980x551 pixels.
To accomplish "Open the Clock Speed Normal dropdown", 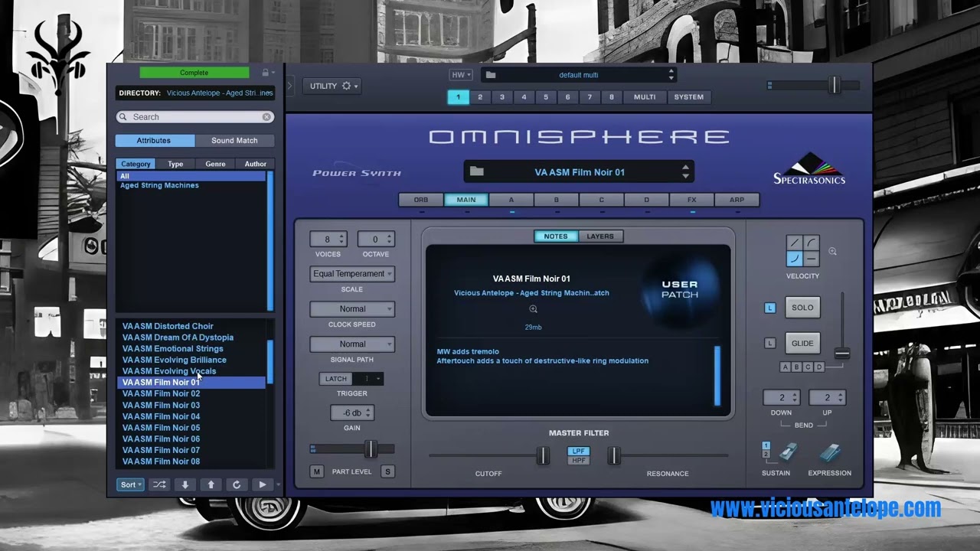I will [x=352, y=309].
